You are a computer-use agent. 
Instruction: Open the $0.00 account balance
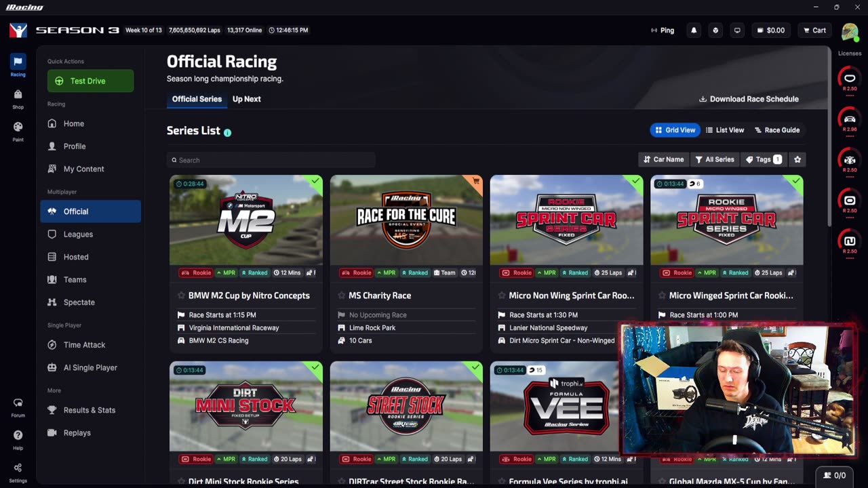pyautogui.click(x=770, y=30)
